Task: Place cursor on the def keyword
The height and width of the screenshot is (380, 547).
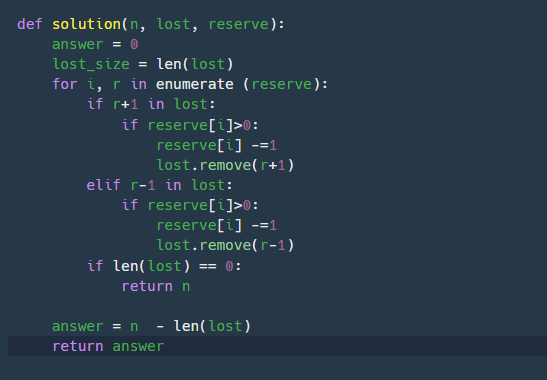Action: (x=30, y=24)
